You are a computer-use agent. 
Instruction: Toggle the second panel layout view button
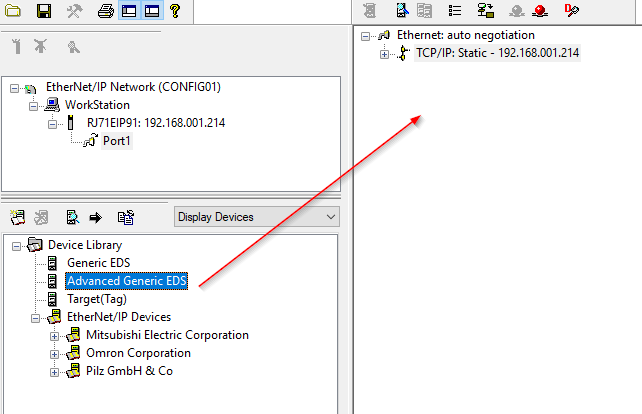[152, 11]
